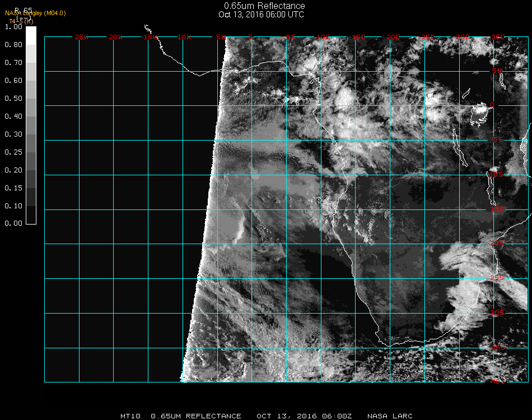
Task: Click the 35E longitude label
Action: tap(498, 37)
